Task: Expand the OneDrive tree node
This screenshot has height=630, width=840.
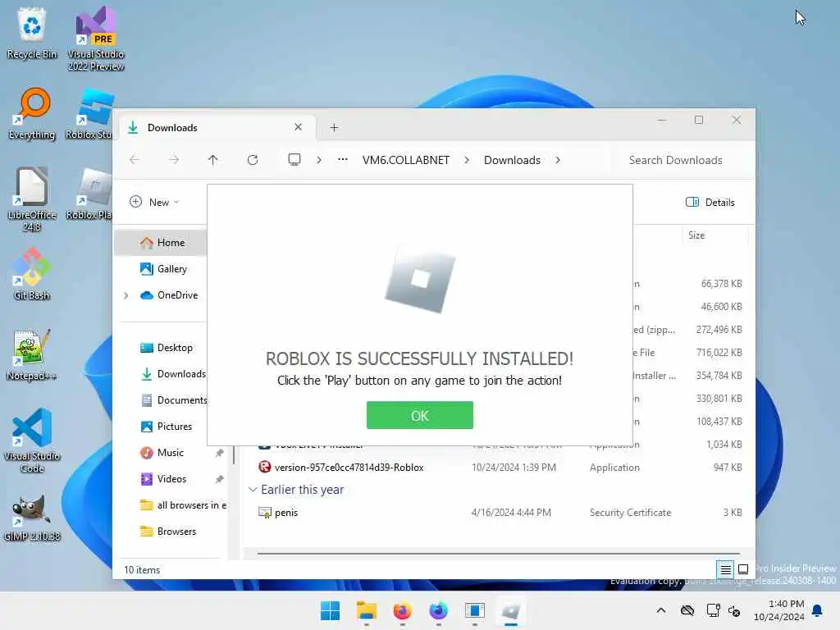Action: point(126,295)
